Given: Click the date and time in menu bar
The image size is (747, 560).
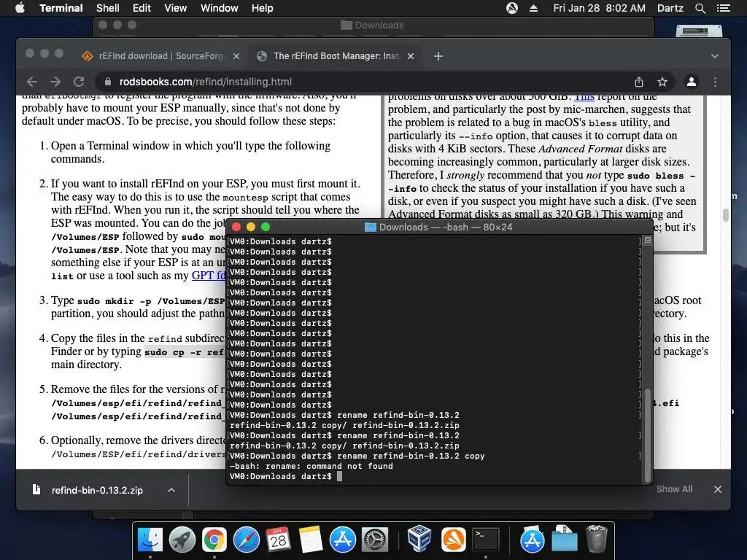Looking at the screenshot, I should pyautogui.click(x=600, y=8).
